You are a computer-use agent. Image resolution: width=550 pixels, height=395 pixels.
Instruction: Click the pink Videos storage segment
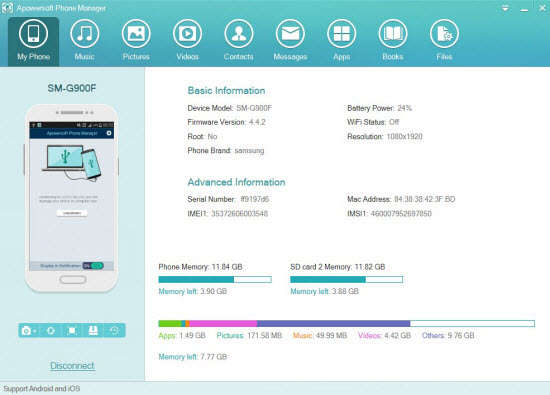(223, 323)
